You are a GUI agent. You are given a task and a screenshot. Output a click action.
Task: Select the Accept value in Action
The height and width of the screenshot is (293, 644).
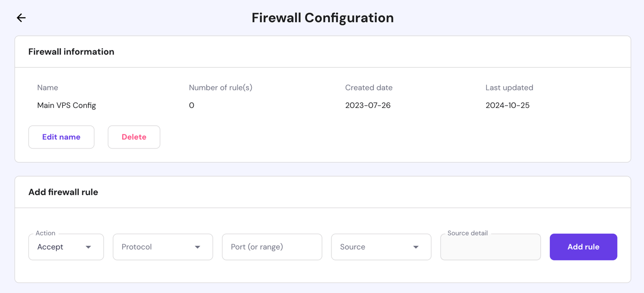tap(50, 246)
